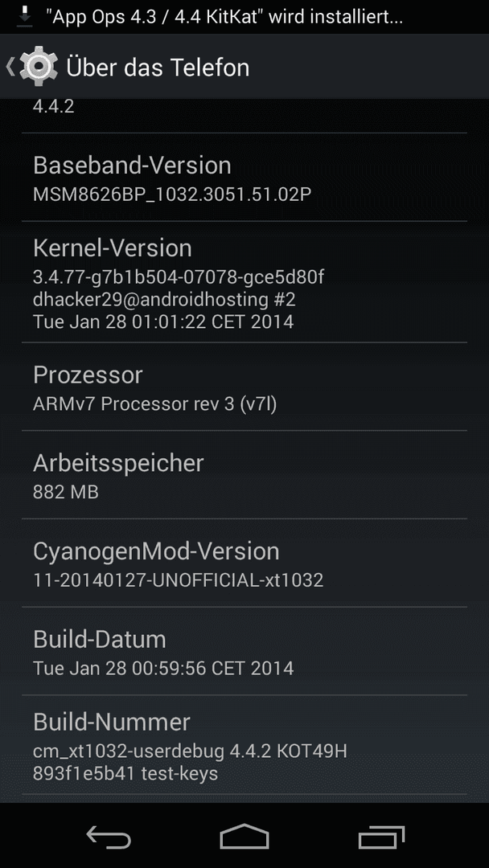
Task: Tap the Prozessor list item
Action: pyautogui.click(x=244, y=387)
